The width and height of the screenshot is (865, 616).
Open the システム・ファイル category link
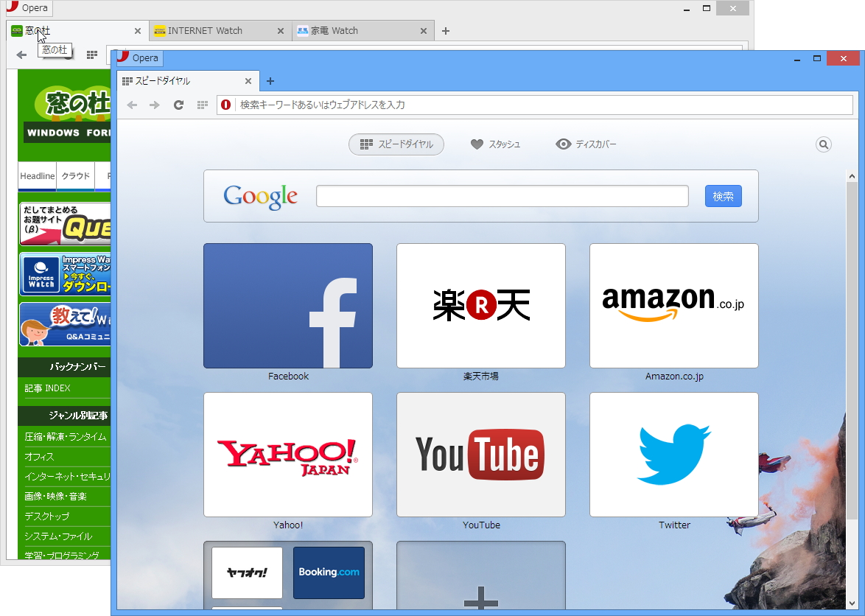(x=58, y=536)
